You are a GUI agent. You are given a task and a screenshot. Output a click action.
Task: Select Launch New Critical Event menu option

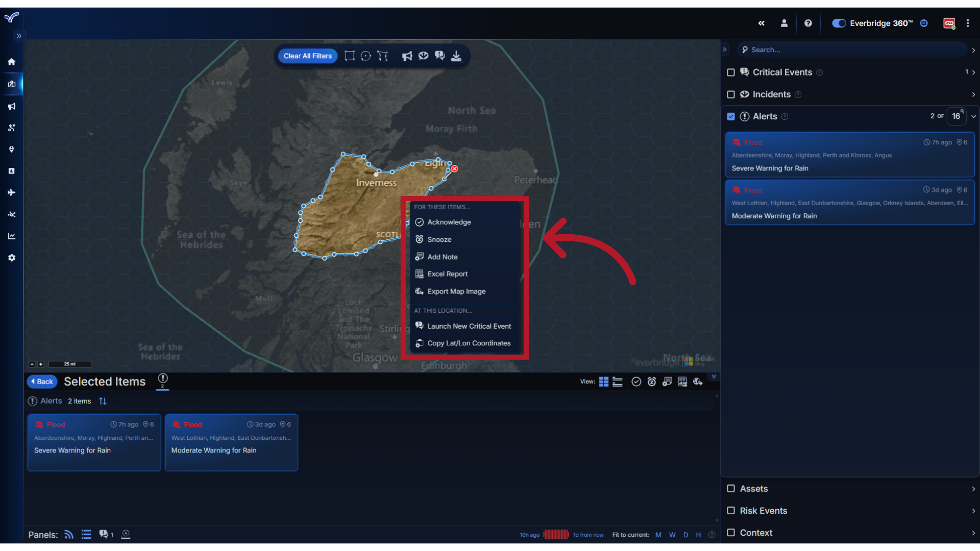(469, 326)
